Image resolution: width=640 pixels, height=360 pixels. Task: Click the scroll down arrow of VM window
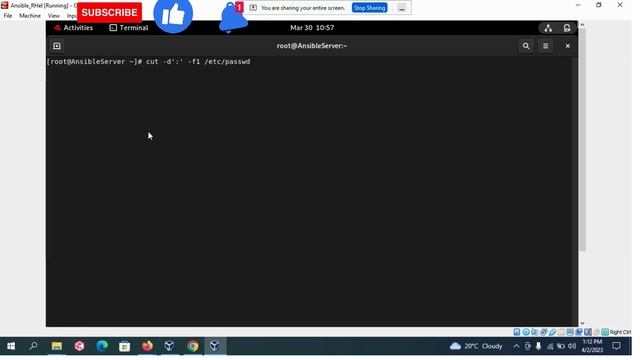click(x=582, y=323)
